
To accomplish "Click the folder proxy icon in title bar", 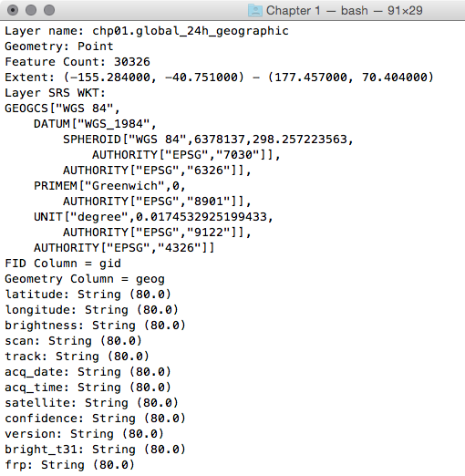I will [x=255, y=10].
